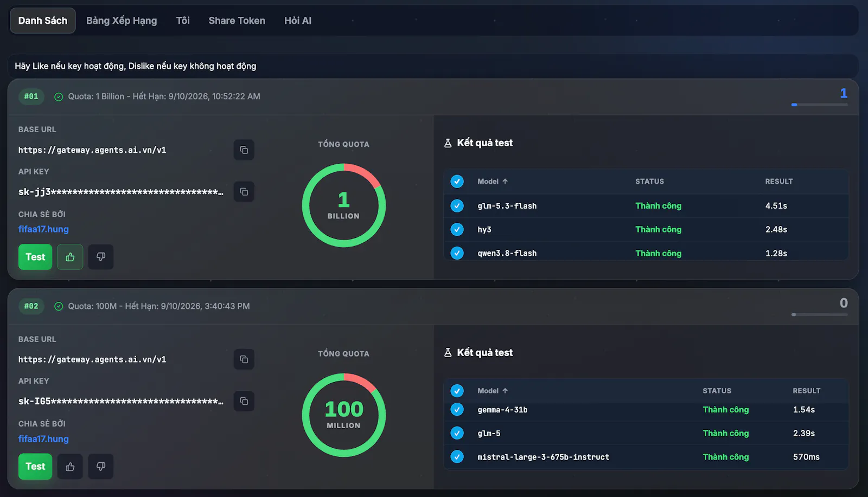Click the vote progress bar under count 1
Viewport: 868px width, 497px height.
820,105
